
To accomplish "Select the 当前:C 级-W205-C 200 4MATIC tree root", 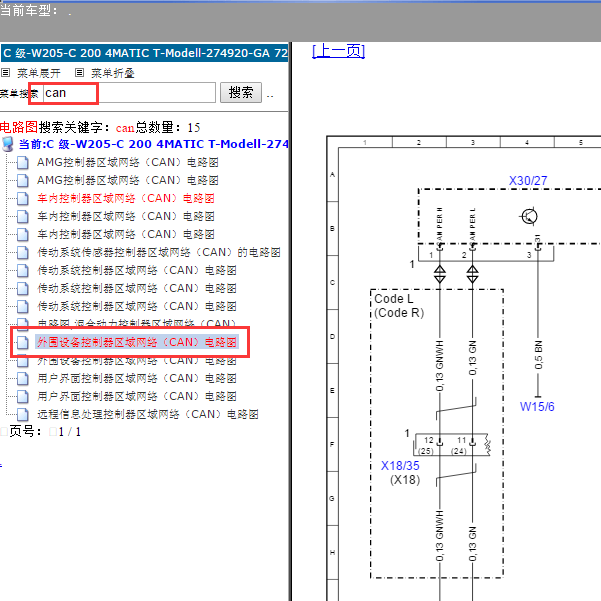I will tap(153, 144).
